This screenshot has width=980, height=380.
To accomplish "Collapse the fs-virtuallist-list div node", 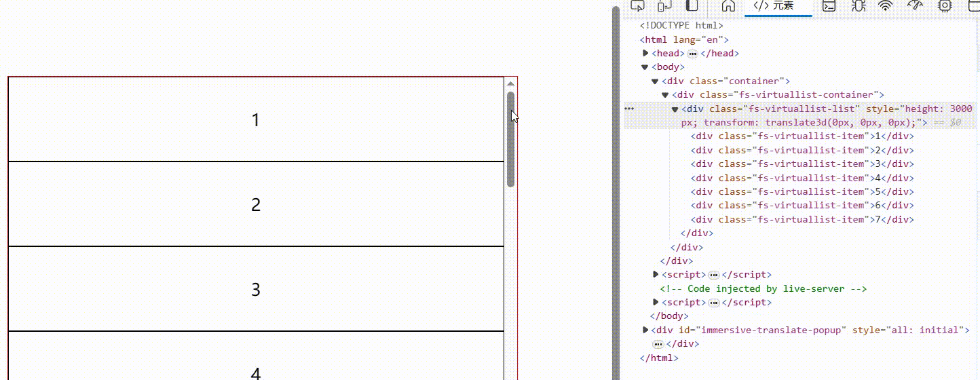I will pyautogui.click(x=675, y=109).
